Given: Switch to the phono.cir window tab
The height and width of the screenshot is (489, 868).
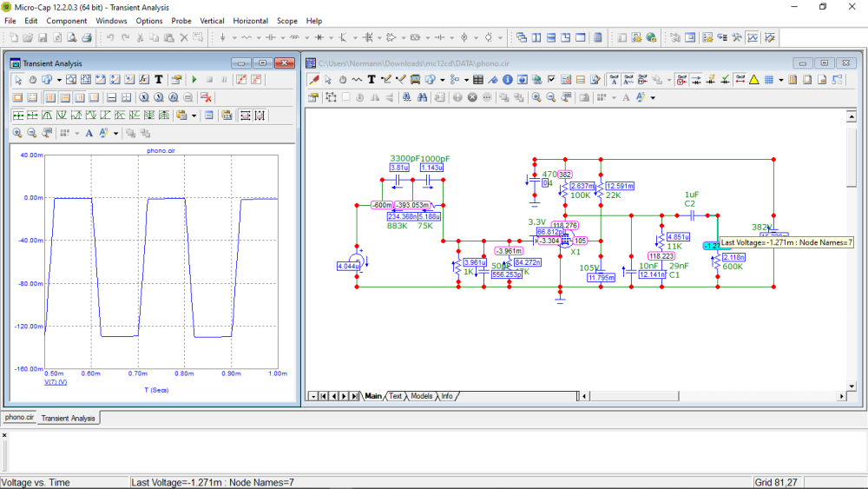Looking at the screenshot, I should click(19, 418).
